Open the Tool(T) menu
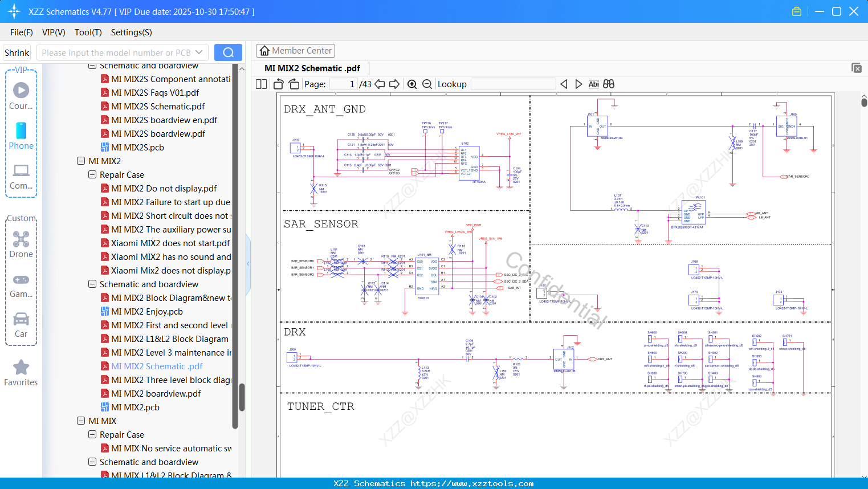The height and width of the screenshot is (489, 868). coord(88,32)
